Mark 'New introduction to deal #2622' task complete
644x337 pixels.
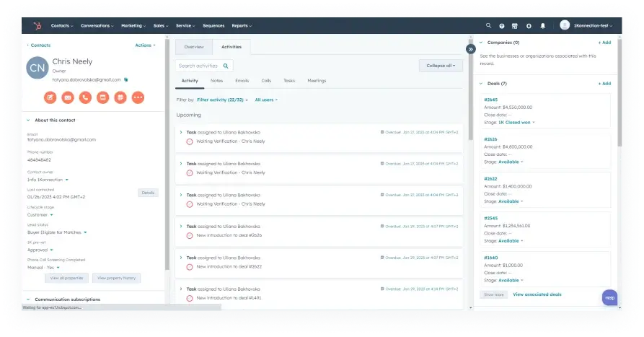(x=190, y=267)
